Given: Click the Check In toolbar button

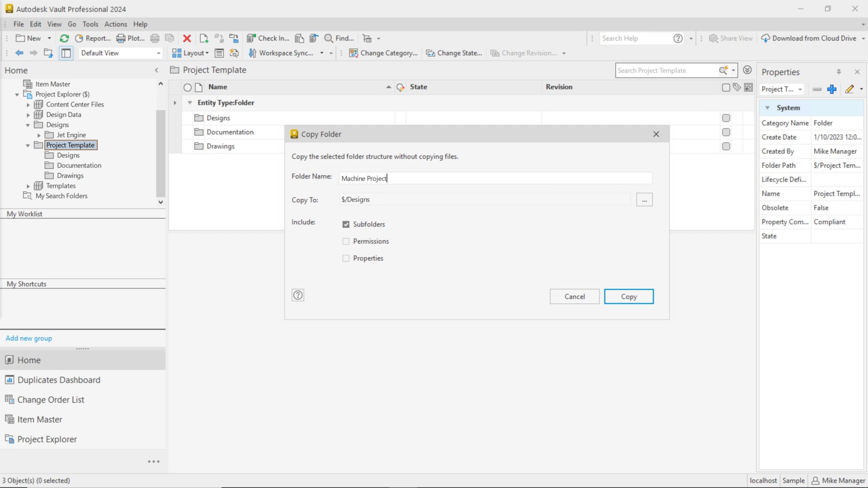Looking at the screenshot, I should (268, 38).
